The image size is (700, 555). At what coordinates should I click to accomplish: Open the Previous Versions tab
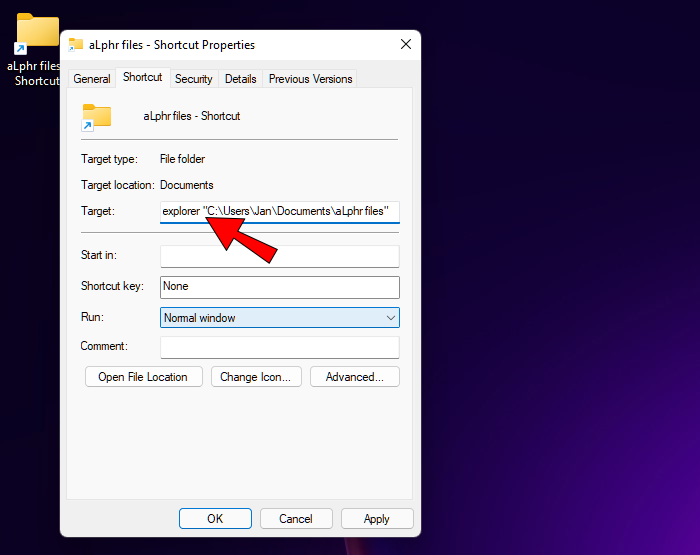[x=310, y=79]
